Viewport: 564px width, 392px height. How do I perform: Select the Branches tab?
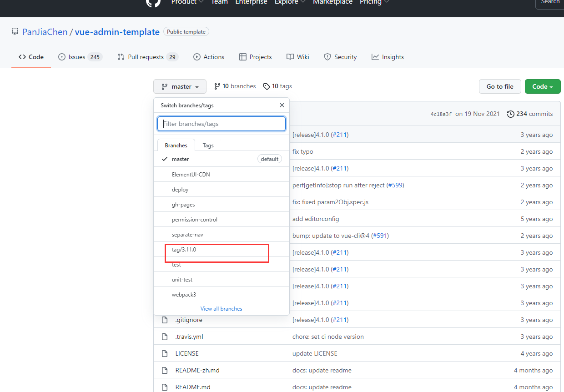[176, 145]
